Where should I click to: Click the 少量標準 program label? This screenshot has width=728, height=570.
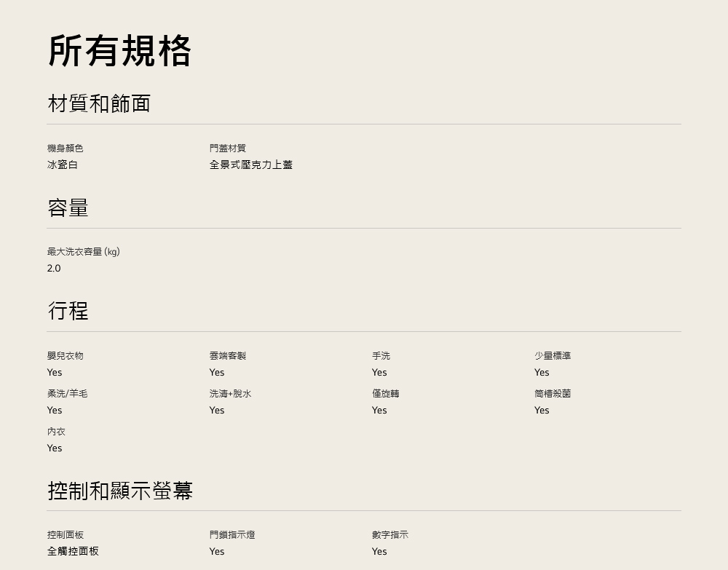click(x=553, y=355)
